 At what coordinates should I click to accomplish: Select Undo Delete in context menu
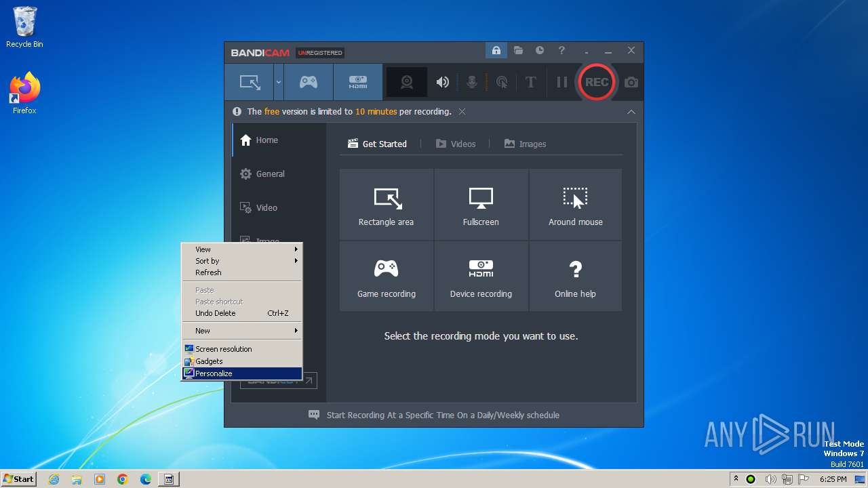pyautogui.click(x=241, y=313)
